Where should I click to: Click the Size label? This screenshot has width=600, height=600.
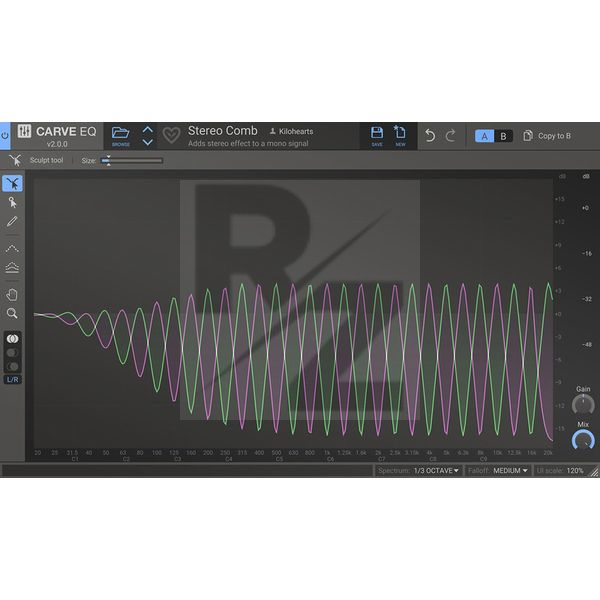pos(88,161)
